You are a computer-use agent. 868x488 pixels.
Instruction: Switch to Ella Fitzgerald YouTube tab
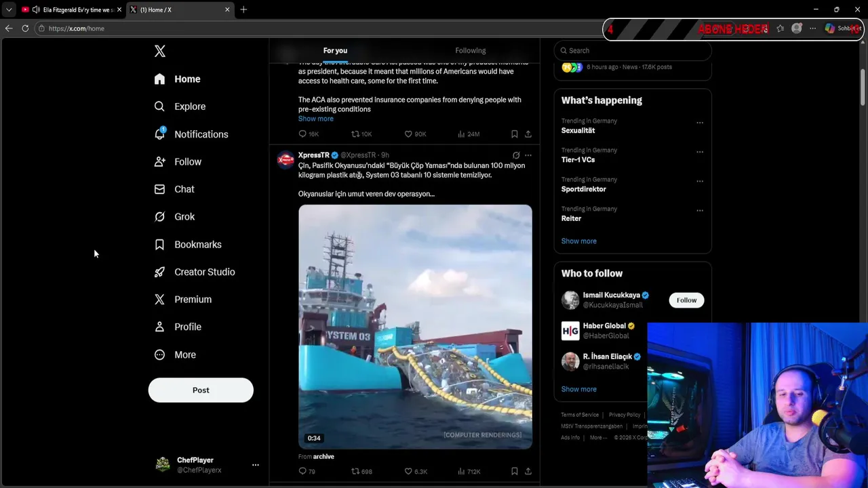click(x=71, y=9)
